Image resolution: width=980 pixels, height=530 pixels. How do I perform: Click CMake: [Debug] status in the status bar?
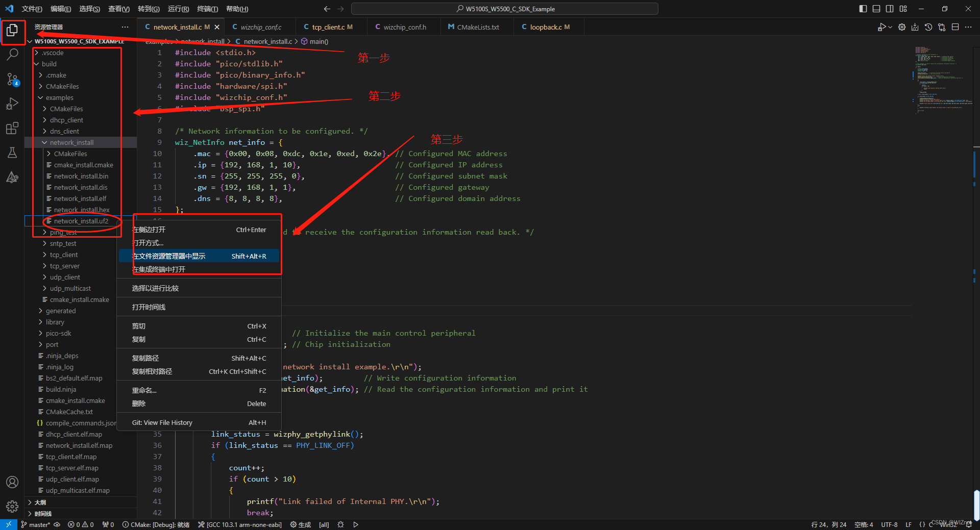(156, 524)
